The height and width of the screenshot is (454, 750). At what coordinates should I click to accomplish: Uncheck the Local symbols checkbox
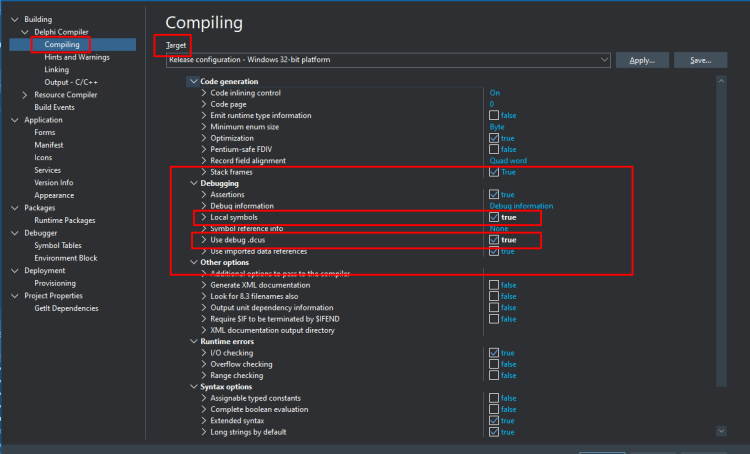point(494,217)
